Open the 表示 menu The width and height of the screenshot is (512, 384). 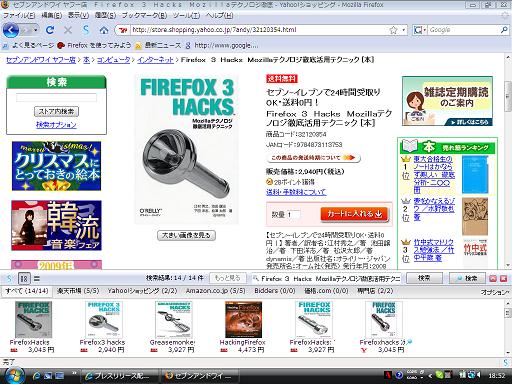tap(78, 15)
